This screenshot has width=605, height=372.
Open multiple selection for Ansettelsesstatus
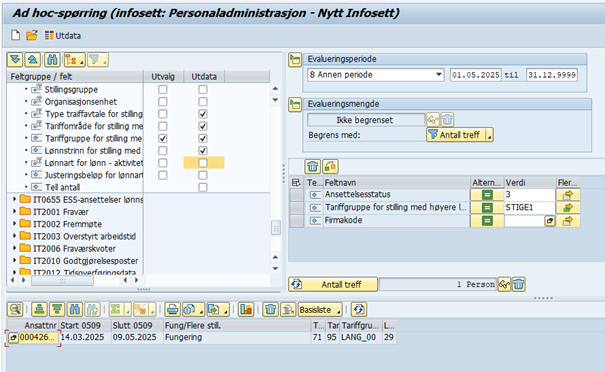[568, 195]
